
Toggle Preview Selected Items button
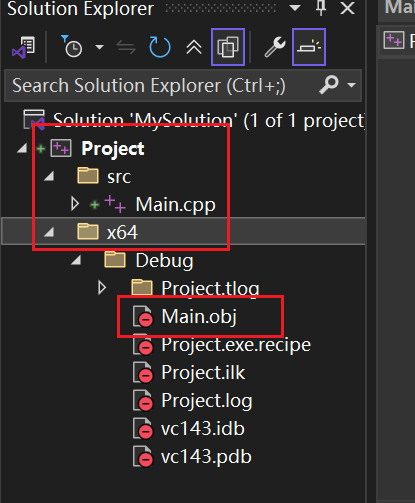[x=309, y=47]
